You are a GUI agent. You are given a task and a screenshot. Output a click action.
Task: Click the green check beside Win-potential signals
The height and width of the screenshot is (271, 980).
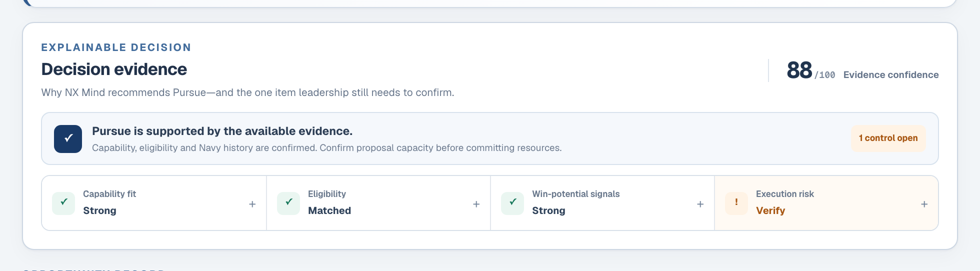point(512,202)
